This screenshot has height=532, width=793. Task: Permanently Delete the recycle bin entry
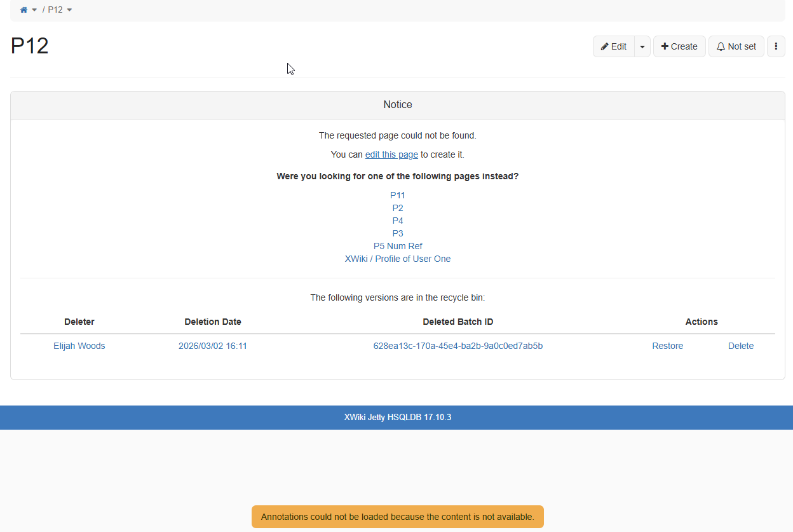[x=740, y=346]
